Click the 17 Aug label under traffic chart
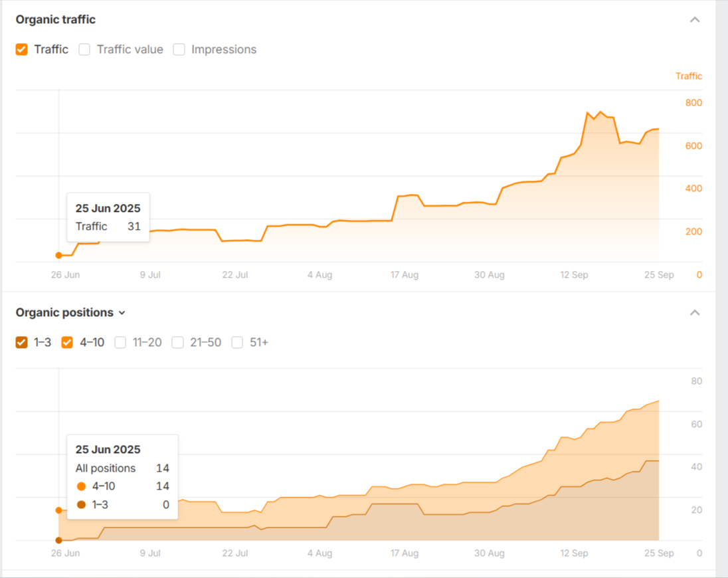 point(405,275)
